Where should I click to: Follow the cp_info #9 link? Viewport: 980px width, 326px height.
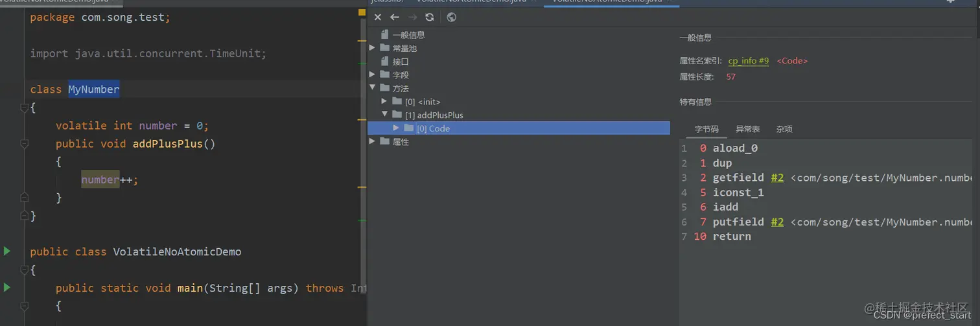click(x=749, y=61)
